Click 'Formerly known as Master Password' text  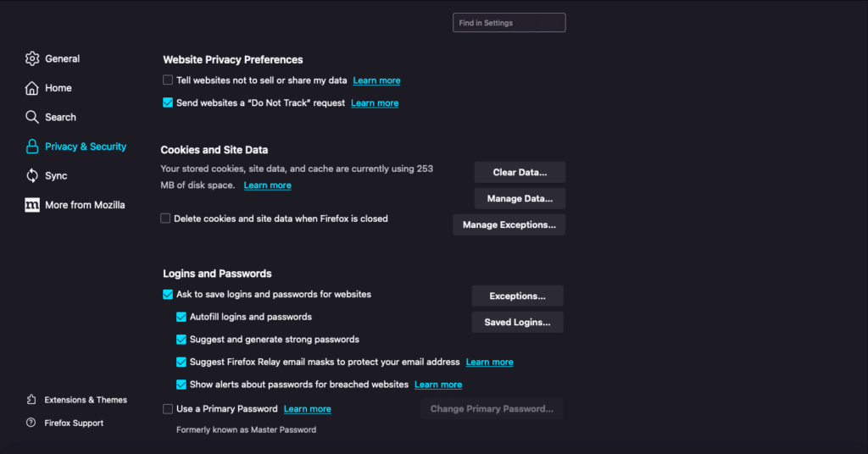point(247,429)
